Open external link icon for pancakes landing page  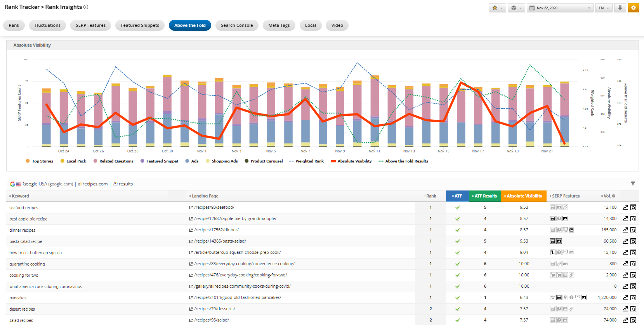point(191,298)
